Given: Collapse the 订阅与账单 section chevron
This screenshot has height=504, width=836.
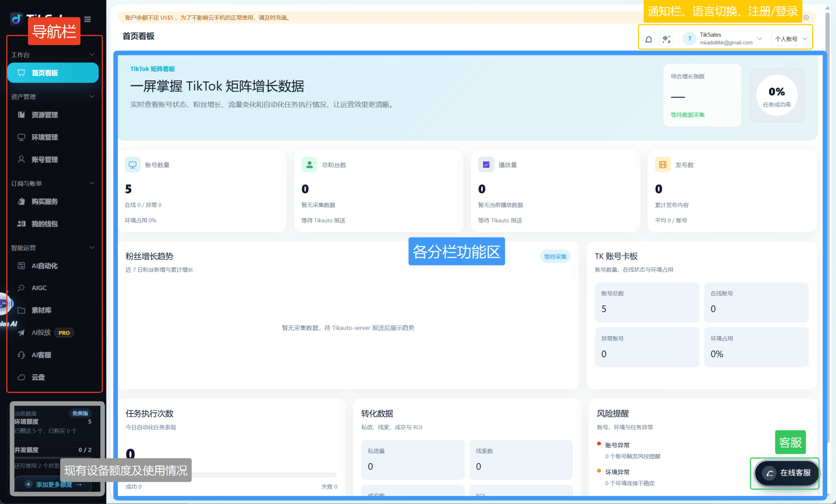Looking at the screenshot, I should (92, 183).
